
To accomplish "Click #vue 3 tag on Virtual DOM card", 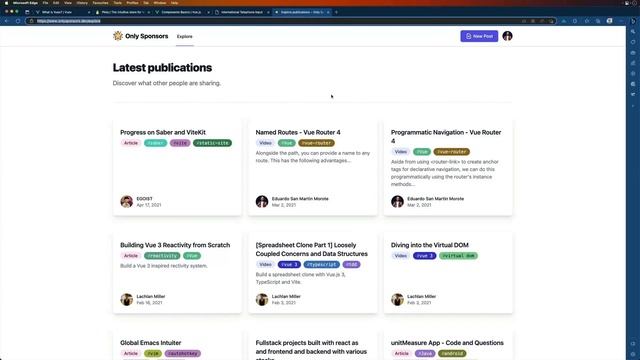I will coord(424,256).
